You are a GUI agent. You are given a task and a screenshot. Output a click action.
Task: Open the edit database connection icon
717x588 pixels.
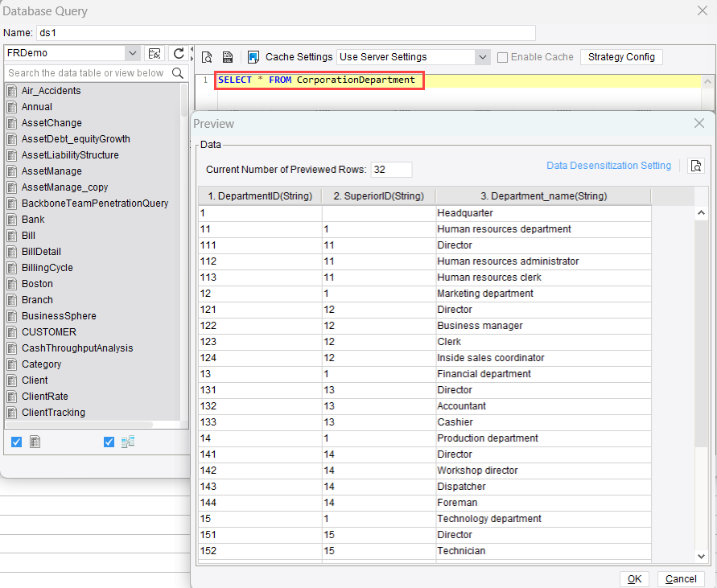(155, 57)
